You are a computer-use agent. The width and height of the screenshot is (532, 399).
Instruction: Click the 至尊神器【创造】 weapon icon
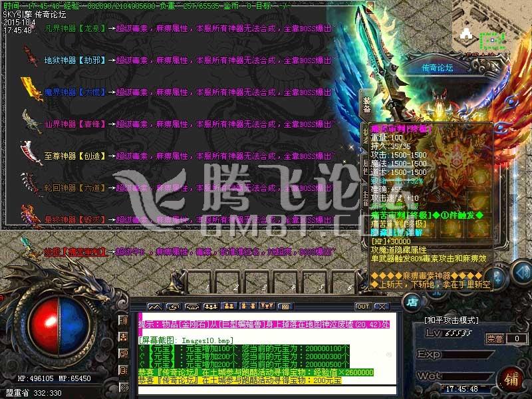tap(31, 153)
